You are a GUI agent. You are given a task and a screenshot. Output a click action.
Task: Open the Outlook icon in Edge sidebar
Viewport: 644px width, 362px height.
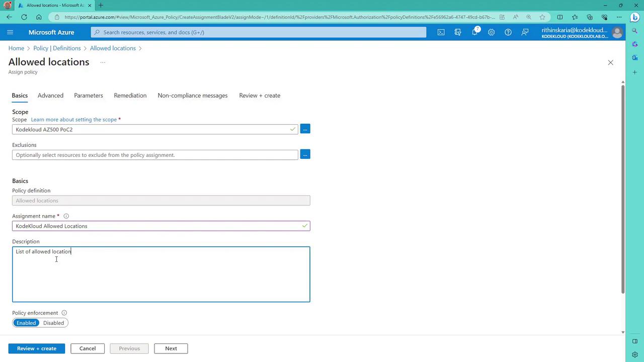[635, 58]
